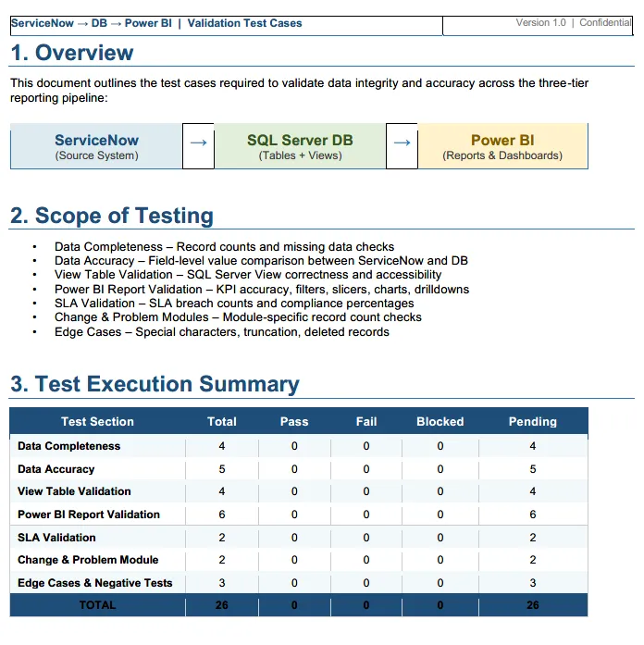Click the 'TOTAL' row label

(x=97, y=605)
